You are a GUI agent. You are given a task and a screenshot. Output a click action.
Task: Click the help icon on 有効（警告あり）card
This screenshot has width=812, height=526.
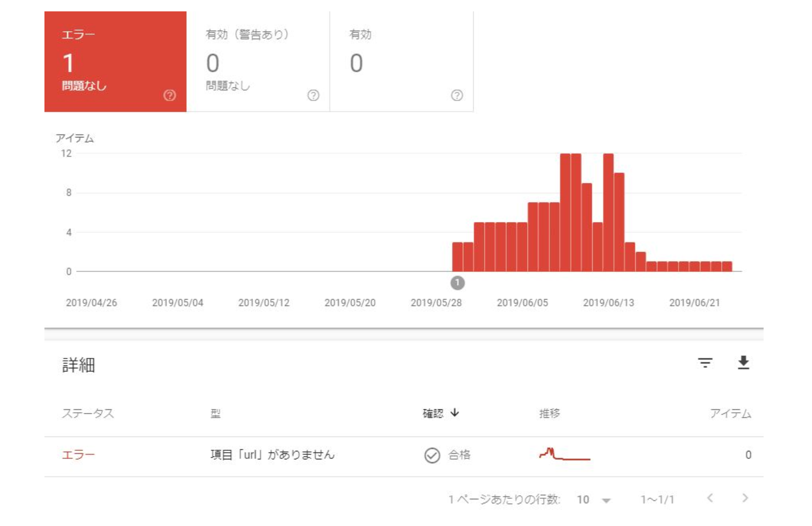(x=313, y=95)
